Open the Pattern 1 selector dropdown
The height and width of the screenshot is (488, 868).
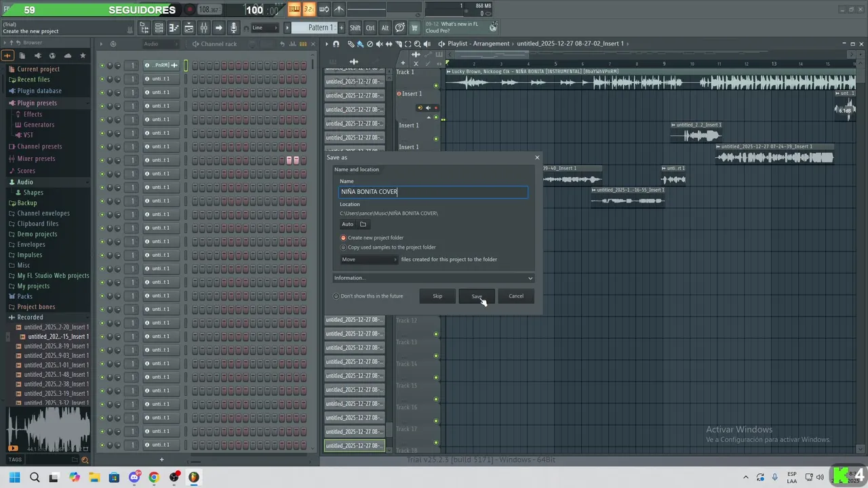click(320, 28)
